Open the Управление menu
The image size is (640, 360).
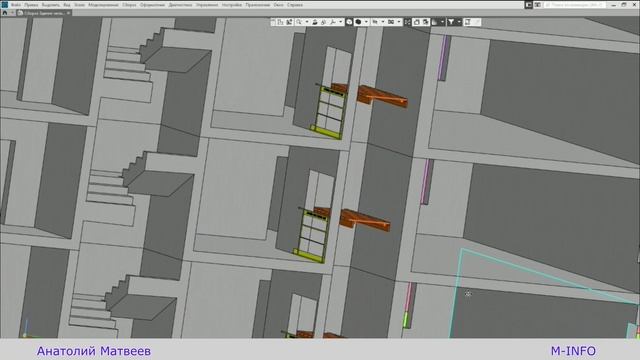click(x=207, y=5)
